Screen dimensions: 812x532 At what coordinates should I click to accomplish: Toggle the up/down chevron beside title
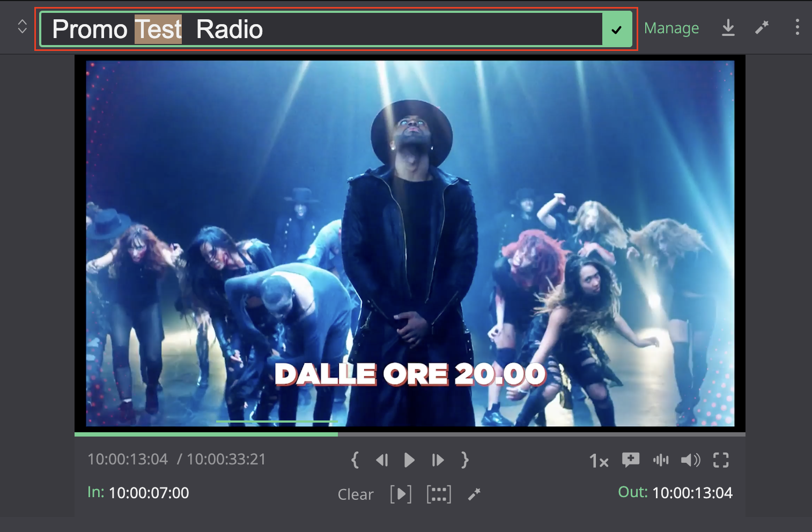click(x=22, y=27)
